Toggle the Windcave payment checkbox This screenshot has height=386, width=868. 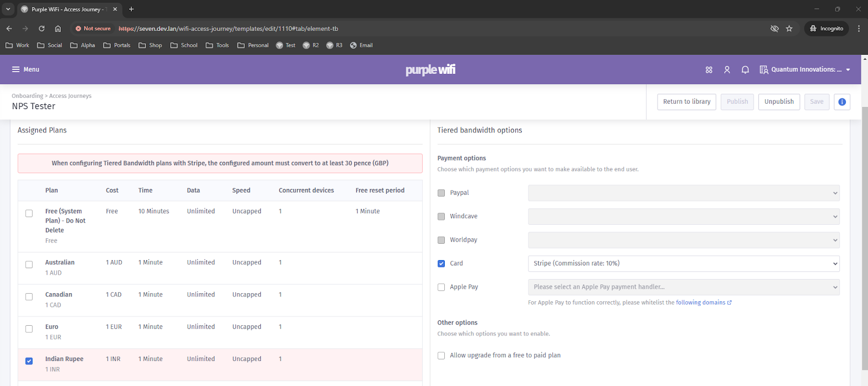click(x=441, y=216)
